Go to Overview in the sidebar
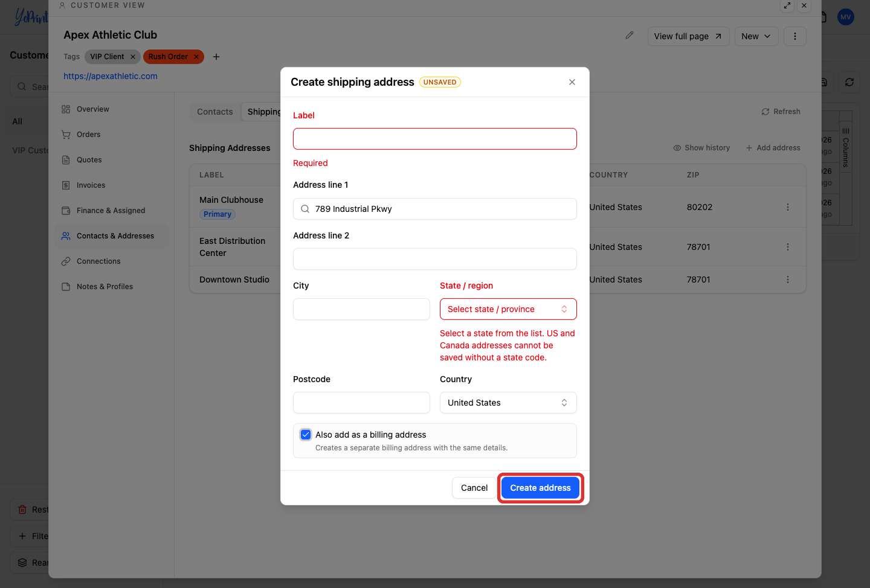The image size is (870, 588). tap(111, 109)
